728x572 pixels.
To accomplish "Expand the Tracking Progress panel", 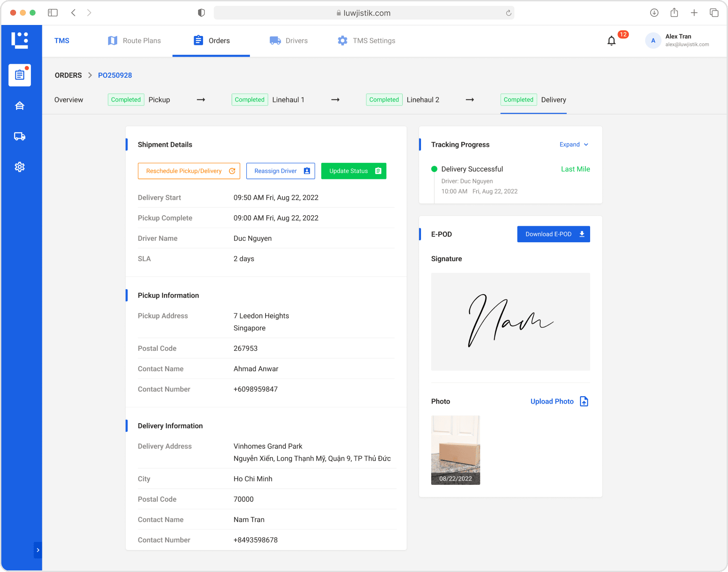I will click(x=573, y=145).
